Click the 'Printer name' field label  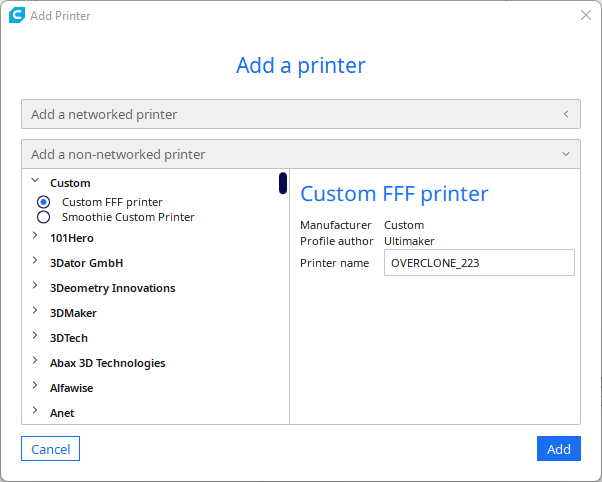pyautogui.click(x=334, y=263)
